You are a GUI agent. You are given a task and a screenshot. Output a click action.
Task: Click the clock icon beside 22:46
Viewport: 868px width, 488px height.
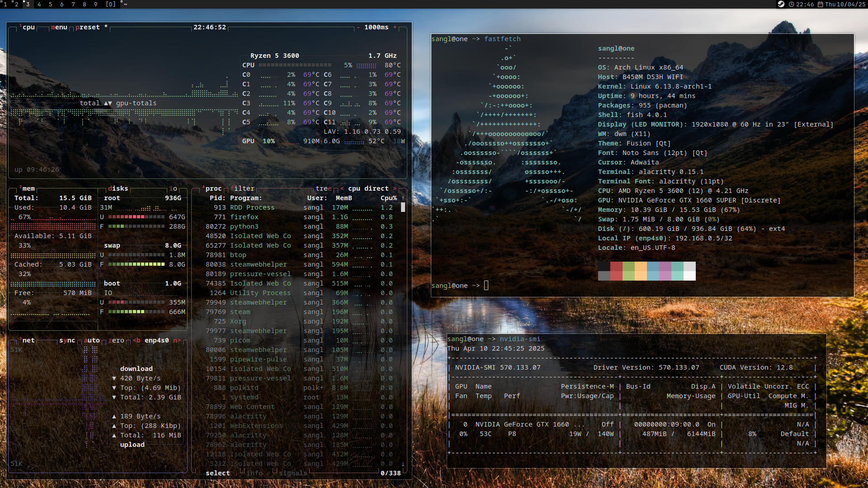pos(792,5)
